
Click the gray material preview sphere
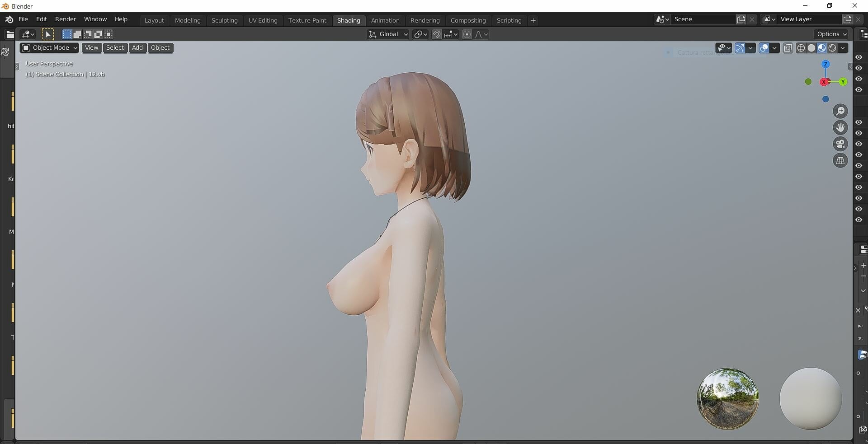811,398
